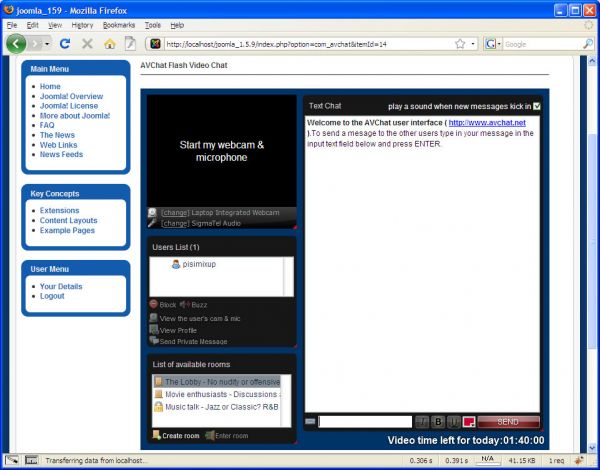Open the address bar history dropdown
The height and width of the screenshot is (470, 600).
[473, 44]
